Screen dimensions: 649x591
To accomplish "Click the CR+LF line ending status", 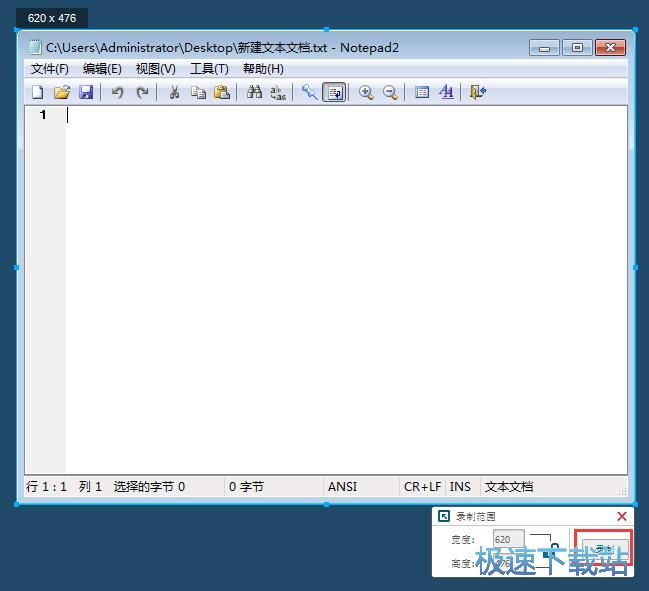I will 422,487.
